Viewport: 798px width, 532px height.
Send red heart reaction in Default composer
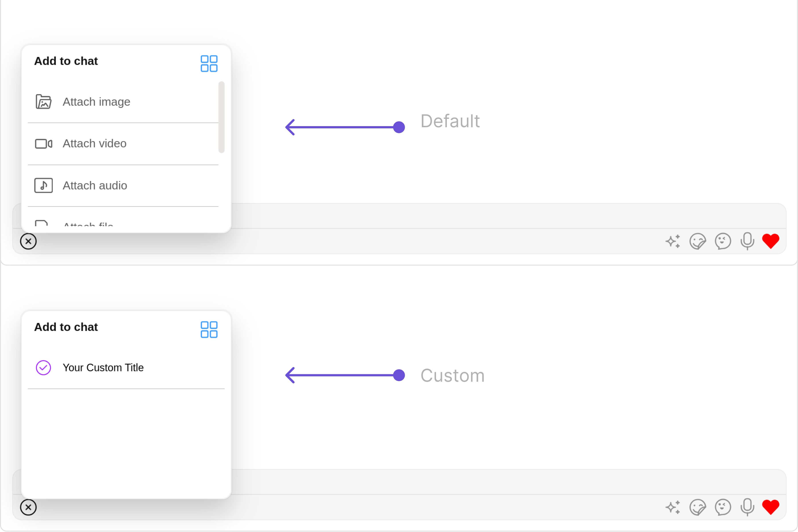coord(771,241)
